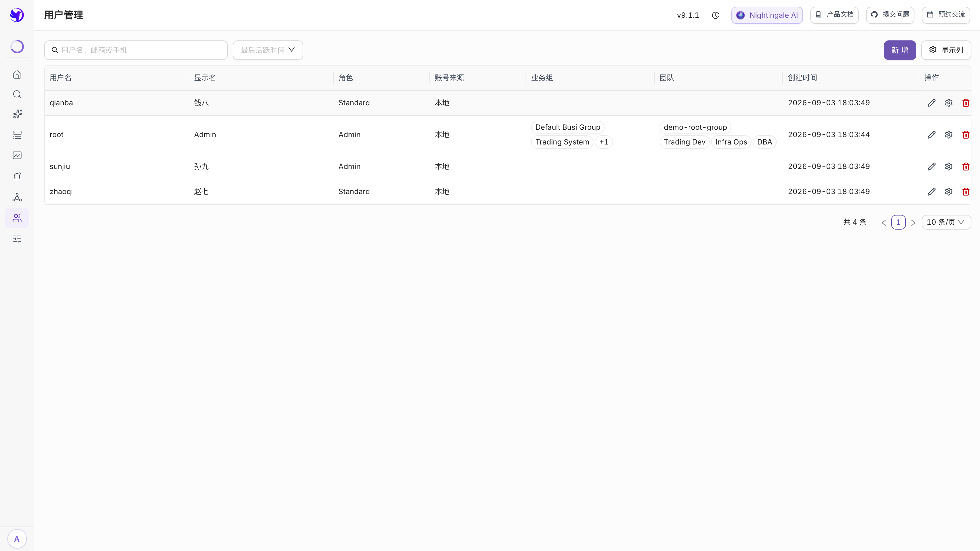The width and height of the screenshot is (980, 551).
Task: Open Nightingale AI assistant
Action: pyautogui.click(x=767, y=15)
